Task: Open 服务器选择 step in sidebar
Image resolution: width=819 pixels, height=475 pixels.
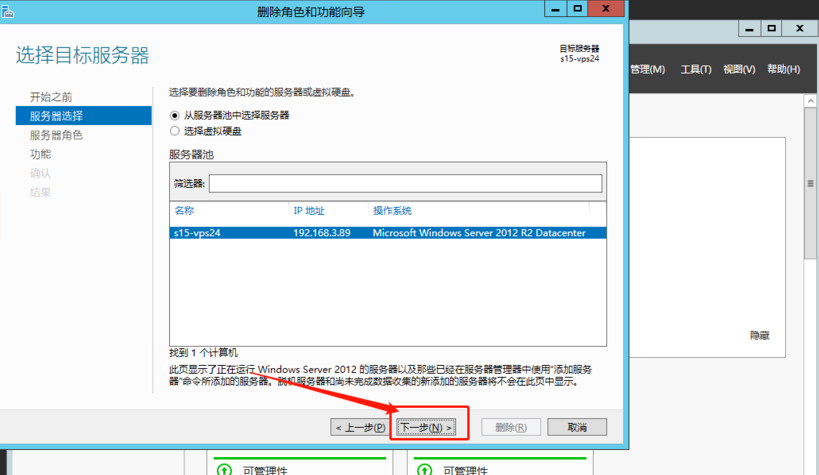Action: [x=84, y=115]
